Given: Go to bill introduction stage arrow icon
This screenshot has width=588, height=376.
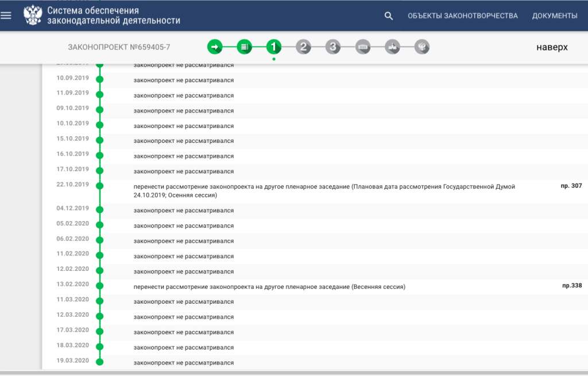Looking at the screenshot, I should [x=215, y=47].
